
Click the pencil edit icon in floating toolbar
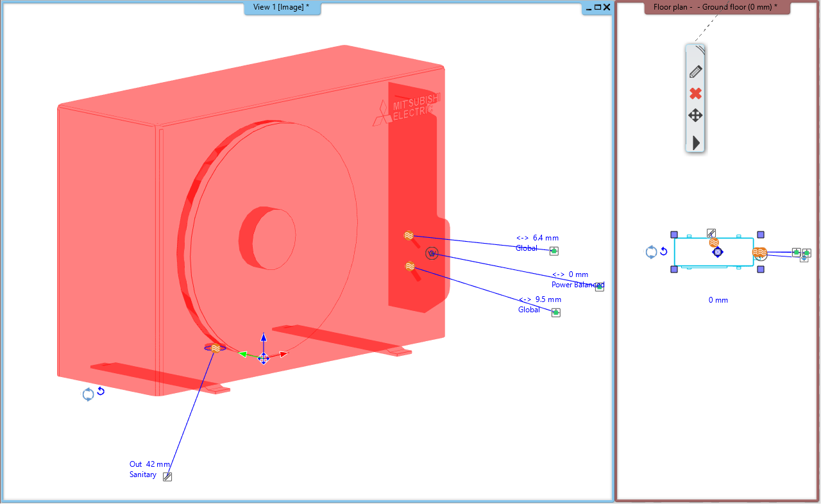point(695,72)
